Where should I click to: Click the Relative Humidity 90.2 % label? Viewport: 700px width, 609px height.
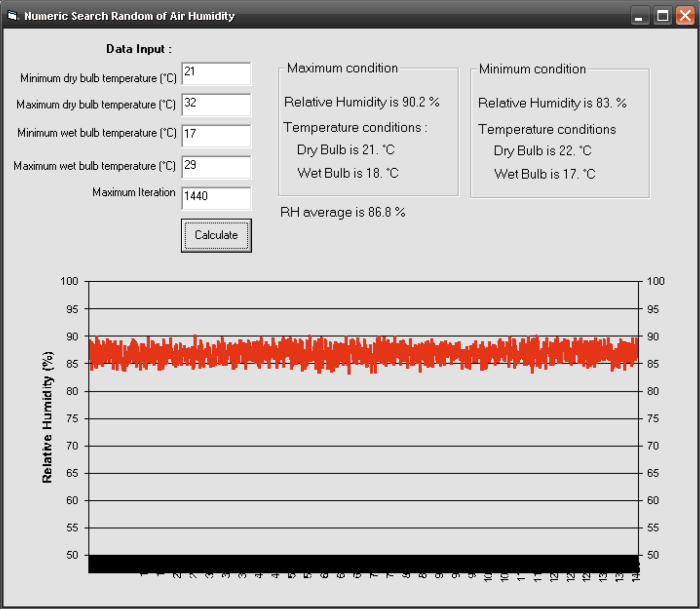[362, 102]
